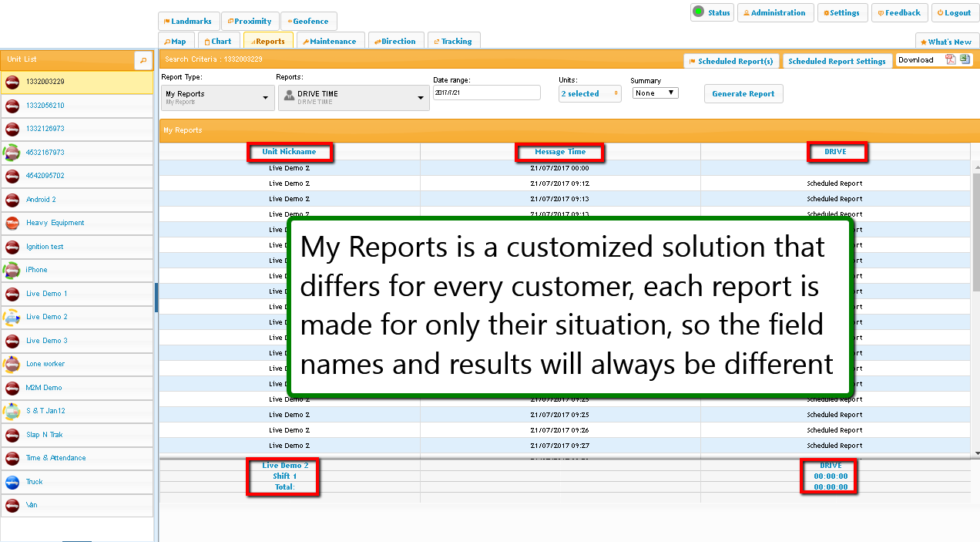Click the green Status indicator icon
The image size is (980, 542).
click(x=699, y=12)
